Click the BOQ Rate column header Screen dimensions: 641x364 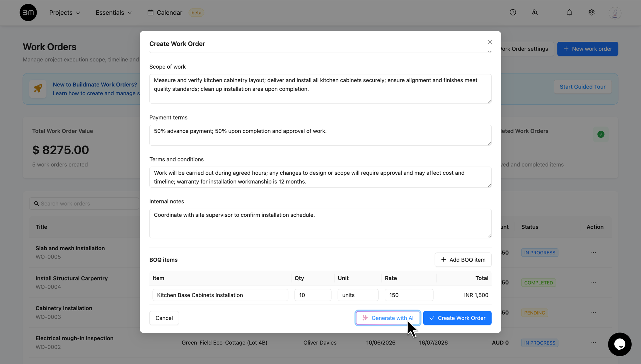click(x=391, y=278)
